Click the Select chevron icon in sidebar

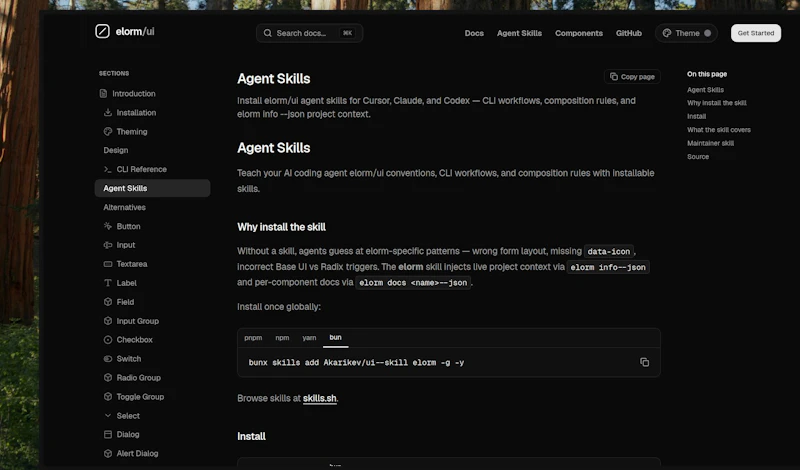click(x=108, y=415)
